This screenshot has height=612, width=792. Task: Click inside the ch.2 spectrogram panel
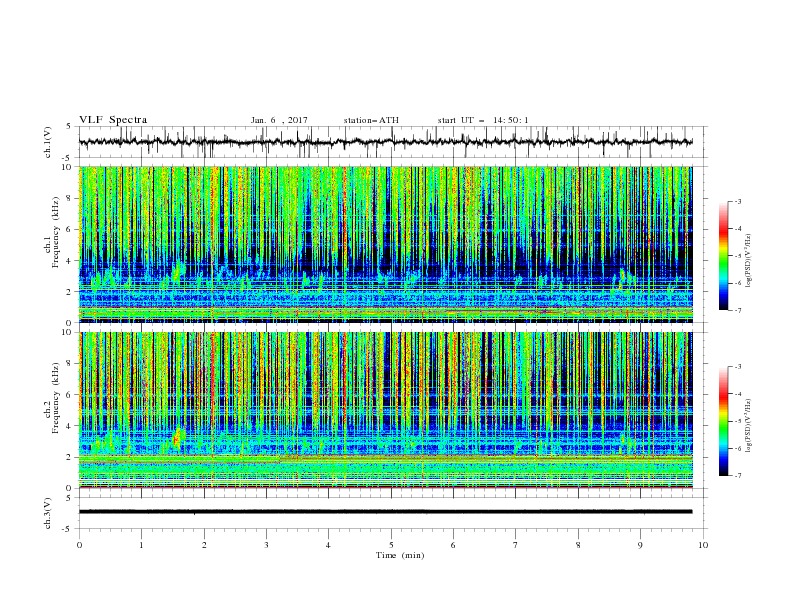click(385, 410)
